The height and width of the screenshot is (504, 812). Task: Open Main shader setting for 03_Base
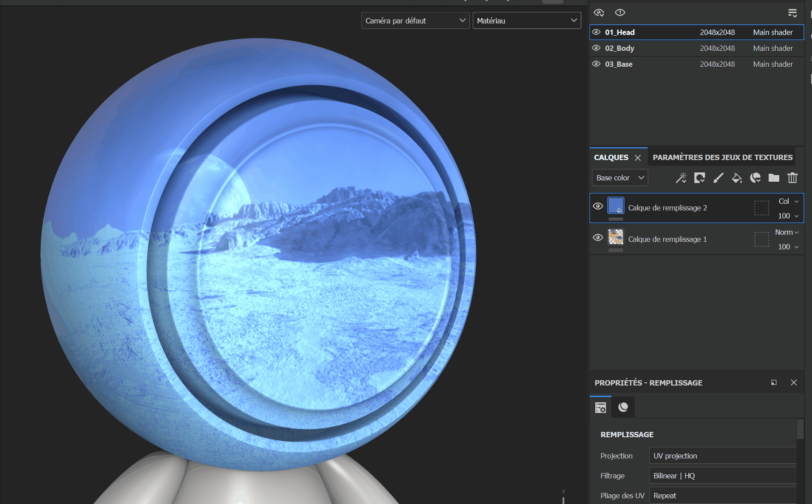[x=773, y=64]
